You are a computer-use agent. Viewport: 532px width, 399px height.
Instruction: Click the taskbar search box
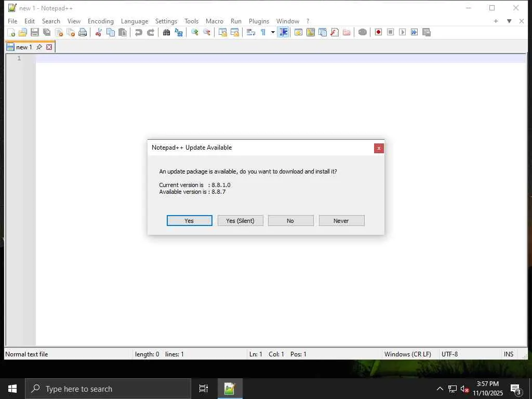click(108, 389)
